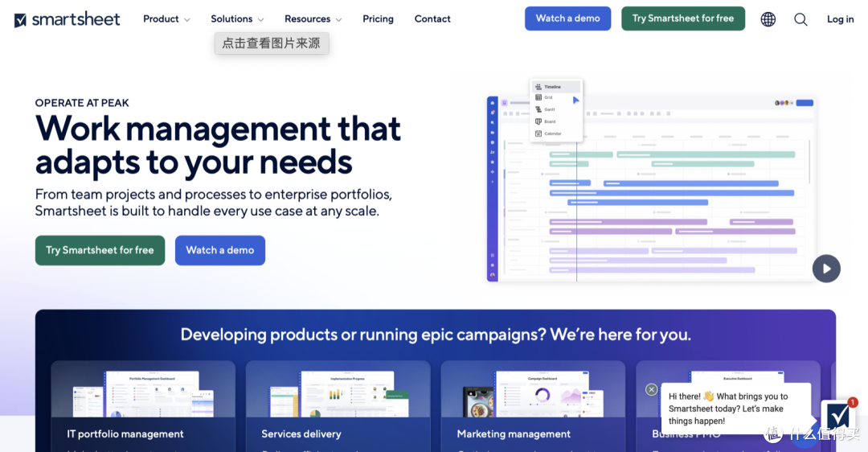Viewport: 868px width, 452px height.
Task: Click the 点击查看图片来源 tooltip
Action: 272,43
